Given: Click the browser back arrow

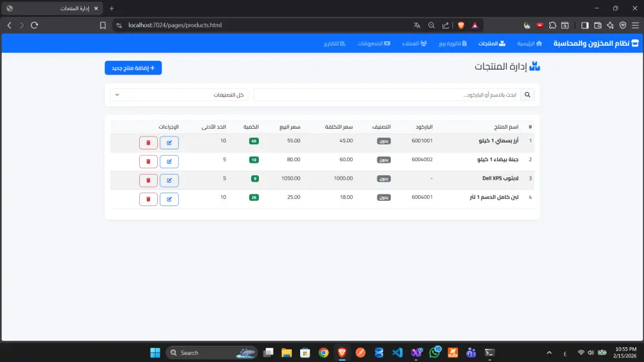Looking at the screenshot, I should coord(10,25).
